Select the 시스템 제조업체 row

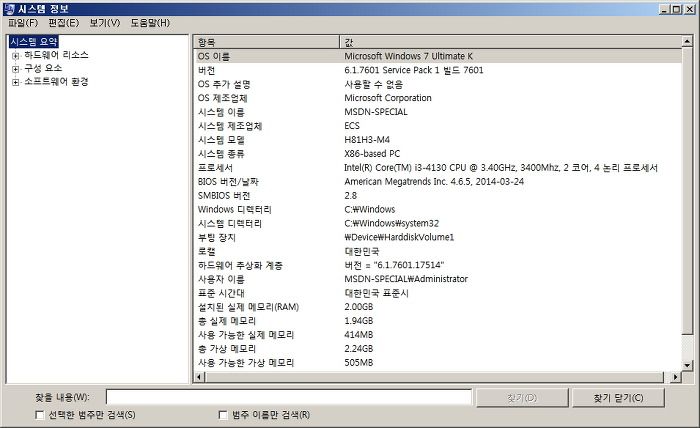(x=438, y=126)
